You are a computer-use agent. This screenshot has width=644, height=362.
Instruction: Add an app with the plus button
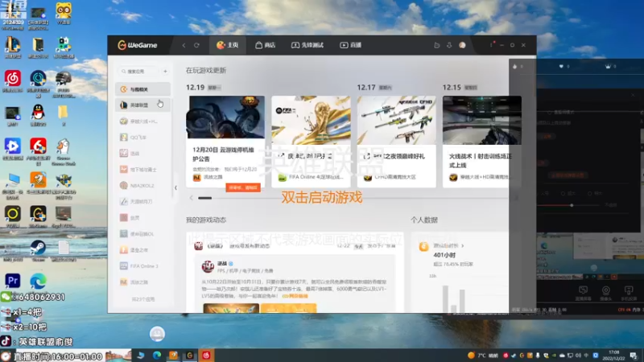165,72
